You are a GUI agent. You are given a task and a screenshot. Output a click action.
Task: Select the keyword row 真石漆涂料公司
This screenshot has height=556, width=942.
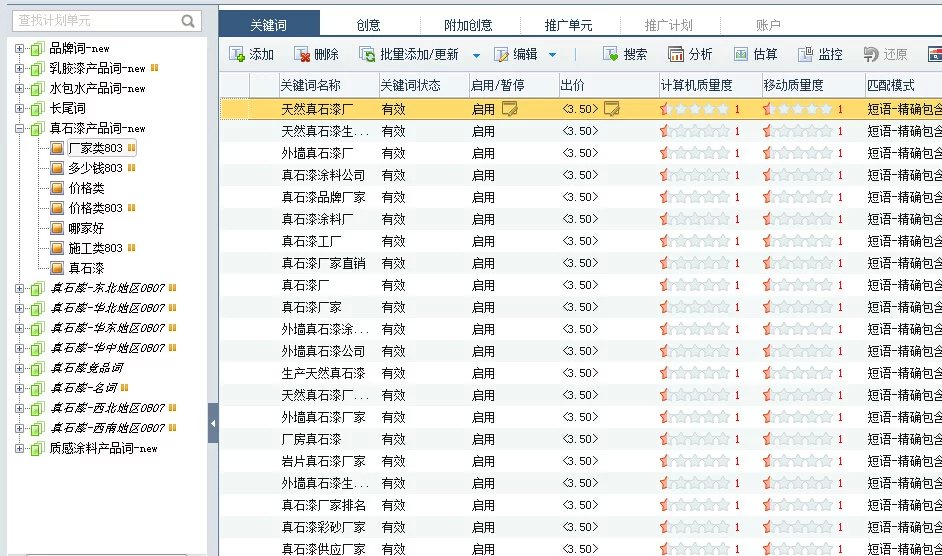click(x=580, y=176)
